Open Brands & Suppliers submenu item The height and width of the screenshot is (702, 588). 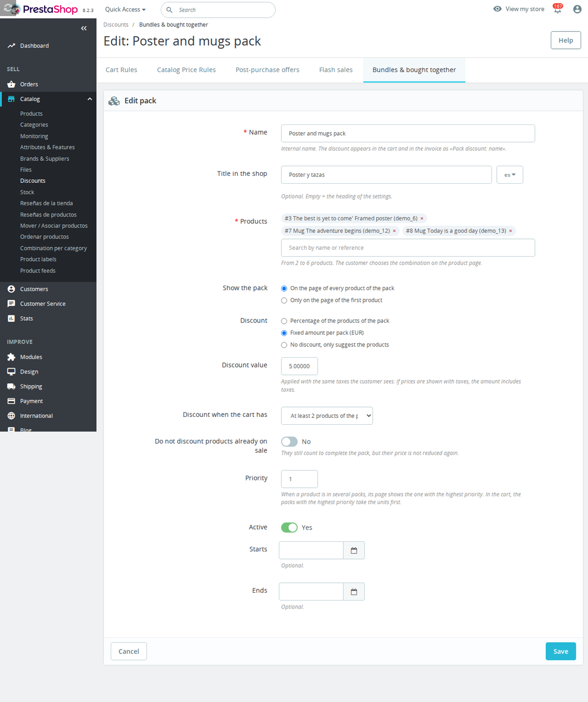(45, 159)
